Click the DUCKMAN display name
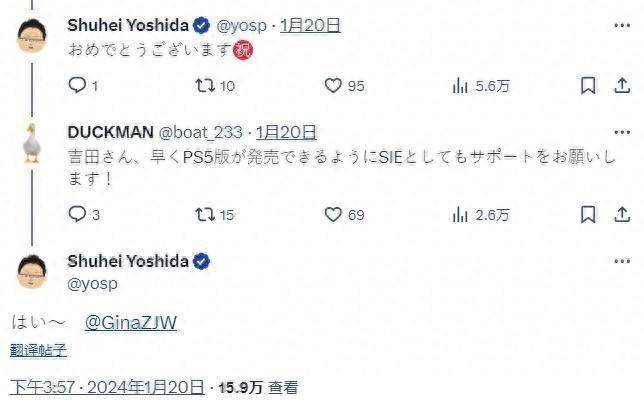 [x=109, y=131]
